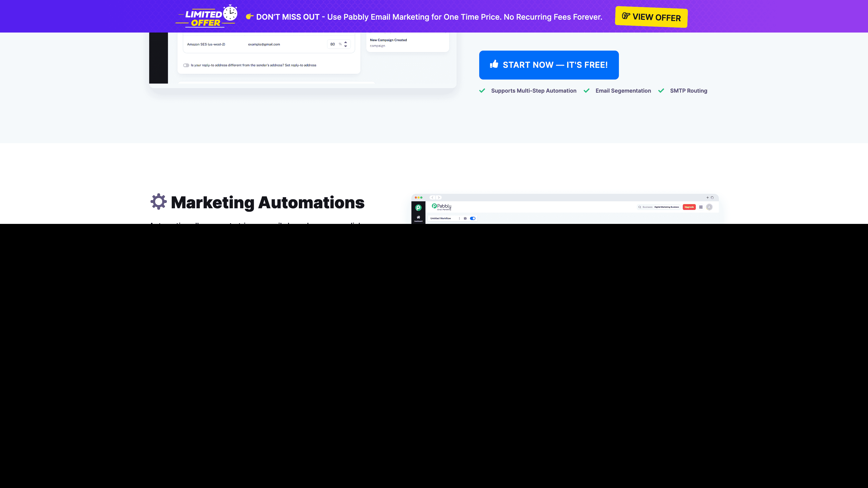Open the Untitled Workflow three-dot menu
Viewport: 868px width, 488px height.
(x=459, y=218)
